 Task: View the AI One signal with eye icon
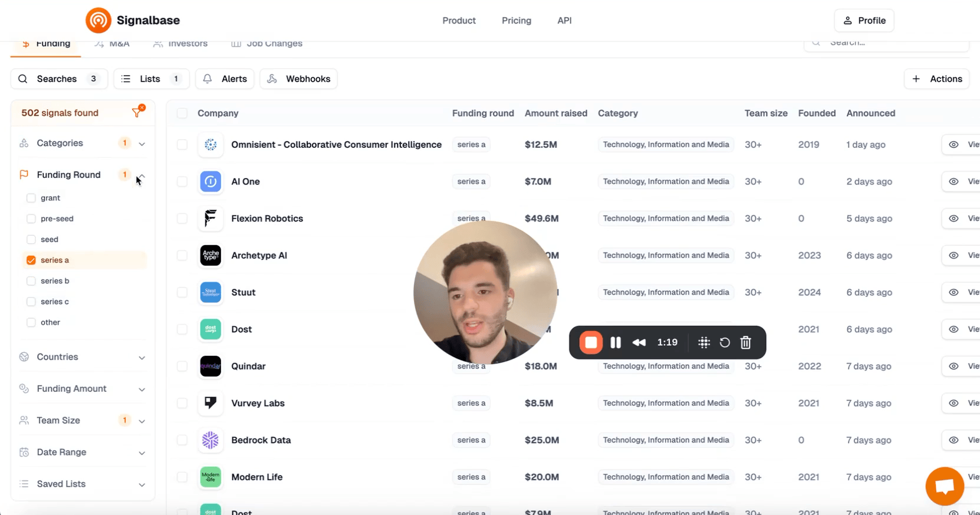953,181
